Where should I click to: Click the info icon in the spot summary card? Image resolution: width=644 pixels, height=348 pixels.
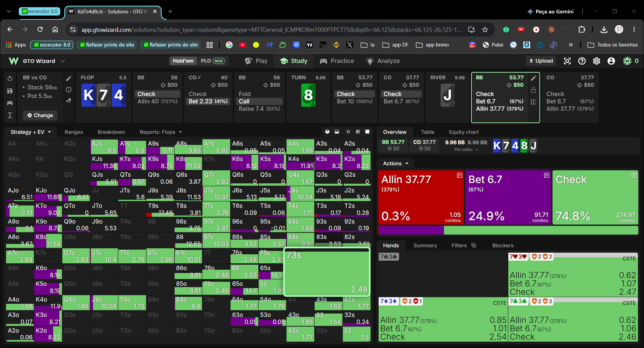coord(69,89)
